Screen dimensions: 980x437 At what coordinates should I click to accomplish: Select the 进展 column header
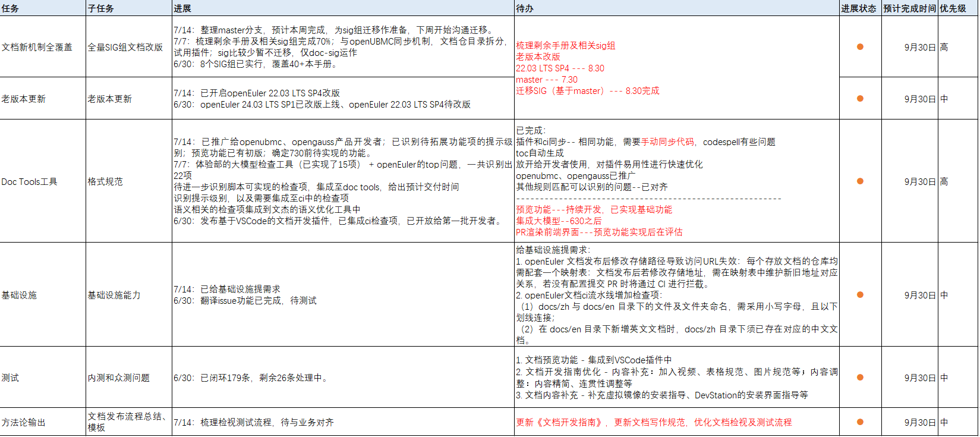coord(182,8)
